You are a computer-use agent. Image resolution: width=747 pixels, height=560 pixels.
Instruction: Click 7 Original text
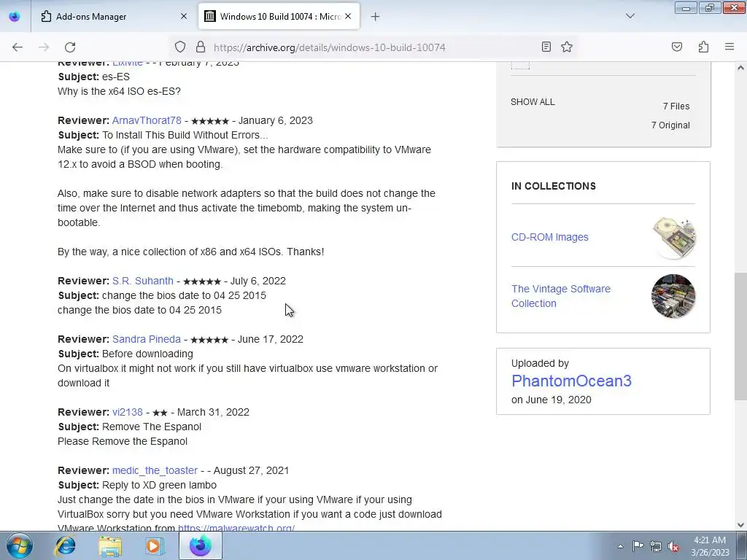click(x=670, y=125)
